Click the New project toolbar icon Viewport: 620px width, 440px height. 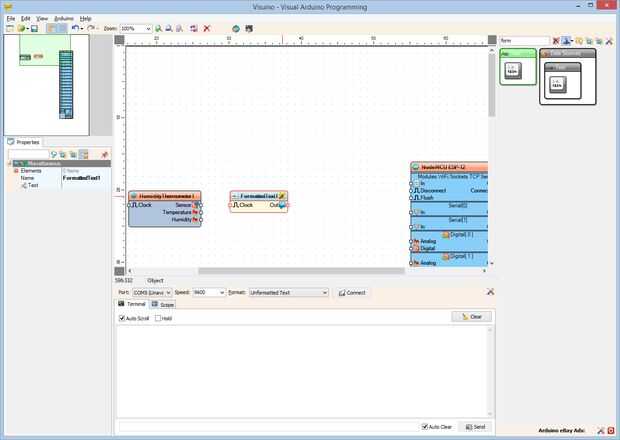10,28
